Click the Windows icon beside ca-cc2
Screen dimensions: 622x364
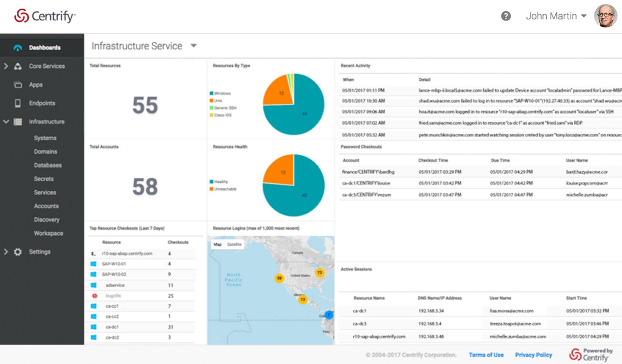coord(93,317)
